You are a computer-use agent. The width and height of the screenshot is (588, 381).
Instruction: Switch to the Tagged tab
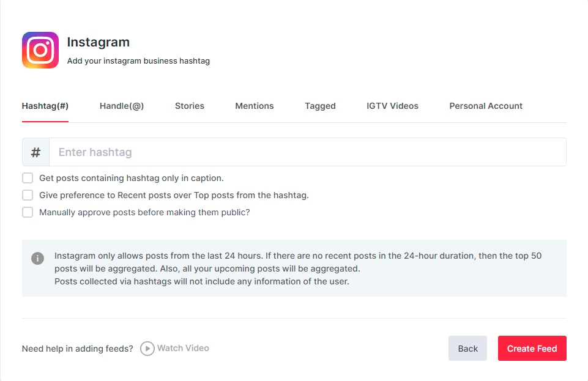click(x=319, y=105)
